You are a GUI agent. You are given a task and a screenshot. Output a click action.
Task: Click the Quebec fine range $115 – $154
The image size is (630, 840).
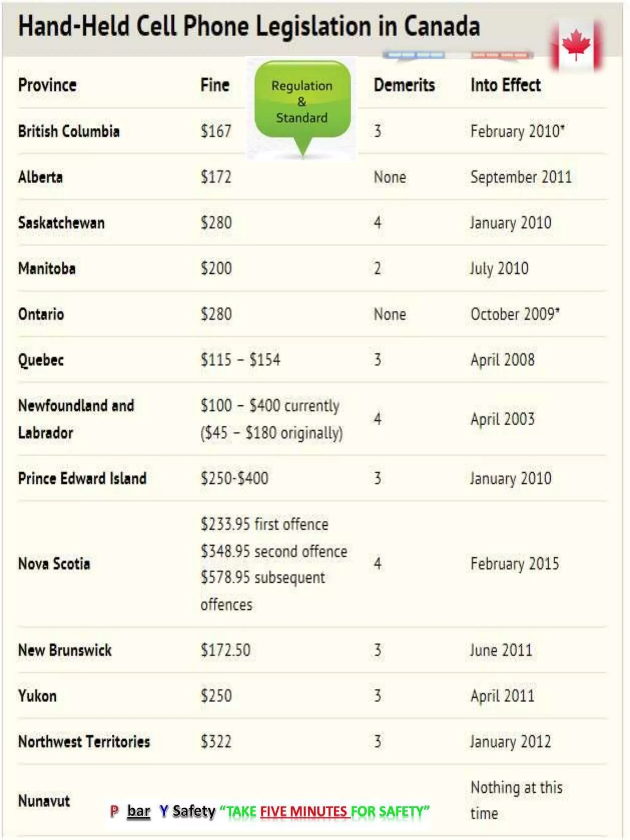[x=240, y=360]
